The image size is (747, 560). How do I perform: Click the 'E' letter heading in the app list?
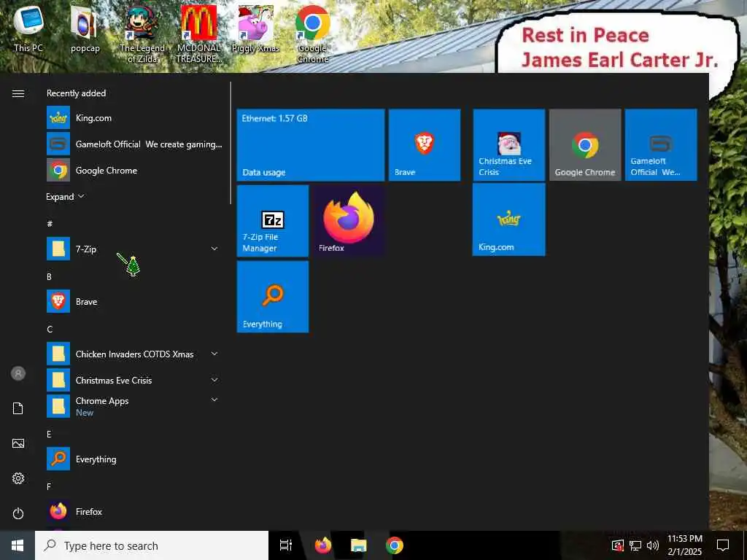click(x=49, y=434)
